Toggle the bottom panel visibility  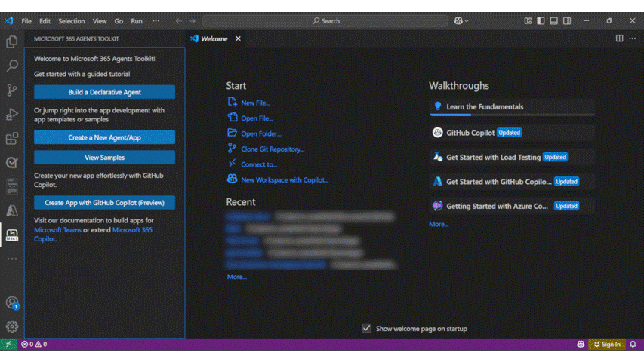tap(554, 21)
